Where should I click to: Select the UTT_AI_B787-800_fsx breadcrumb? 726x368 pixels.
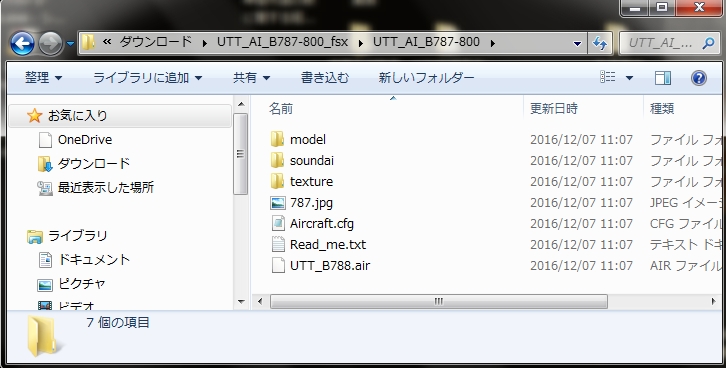[x=282, y=42]
